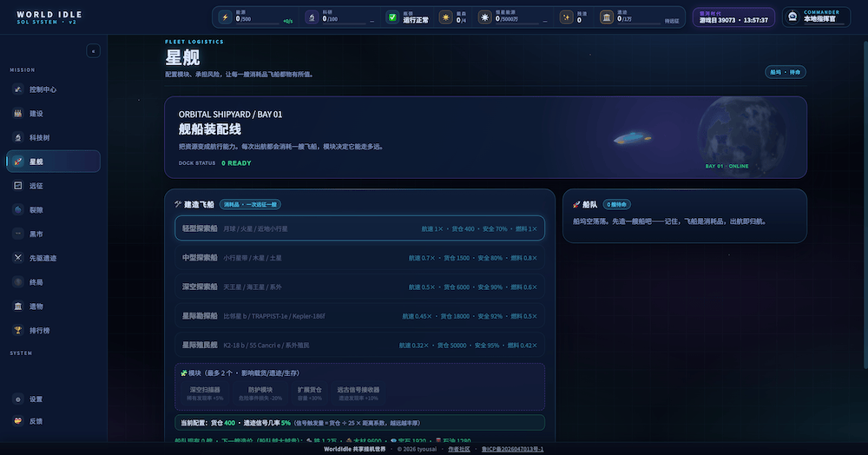The width and height of the screenshot is (868, 455).
Task: Click the sparkle icon in top bar
Action: (566, 17)
